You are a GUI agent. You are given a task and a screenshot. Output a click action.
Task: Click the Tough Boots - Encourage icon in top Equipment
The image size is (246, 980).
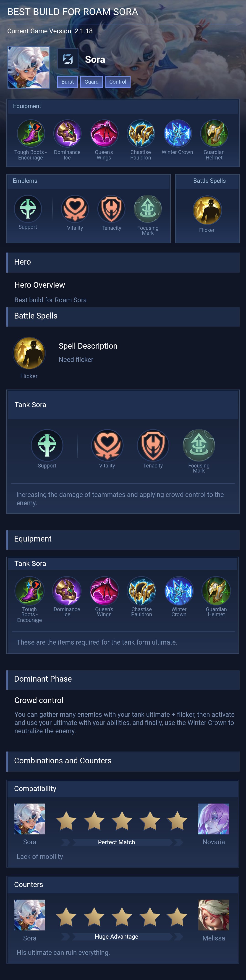pyautogui.click(x=31, y=133)
